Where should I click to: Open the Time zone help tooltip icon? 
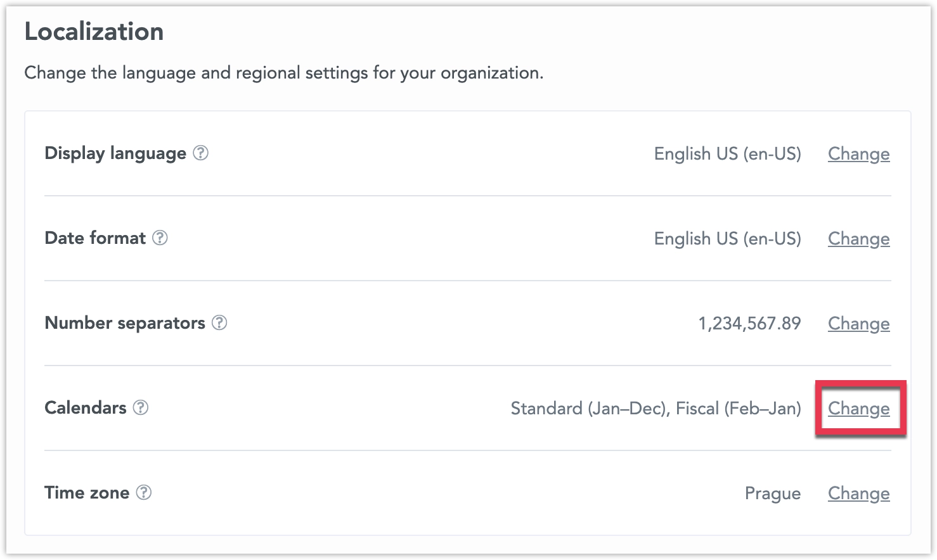[145, 493]
